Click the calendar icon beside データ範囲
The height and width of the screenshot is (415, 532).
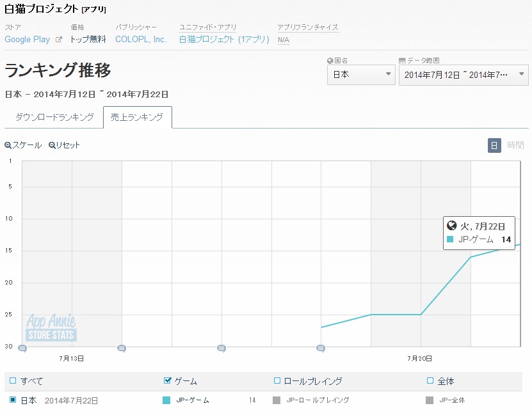click(x=402, y=61)
